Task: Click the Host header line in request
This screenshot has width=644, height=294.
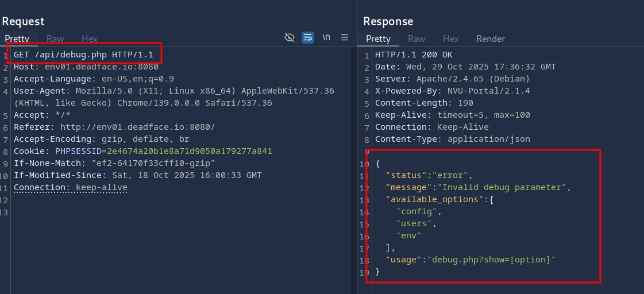Action: [86, 67]
